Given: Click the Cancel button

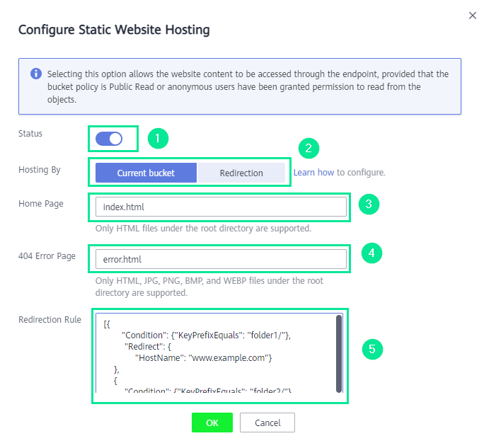Looking at the screenshot, I should 267,423.
